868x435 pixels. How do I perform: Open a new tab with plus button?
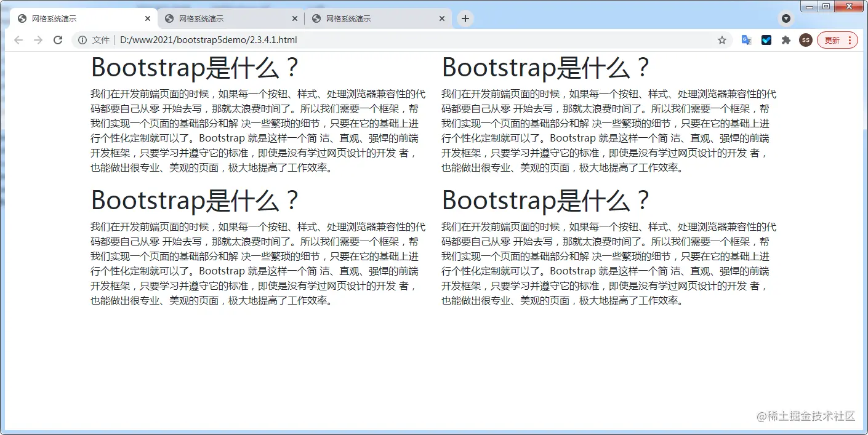pos(465,18)
